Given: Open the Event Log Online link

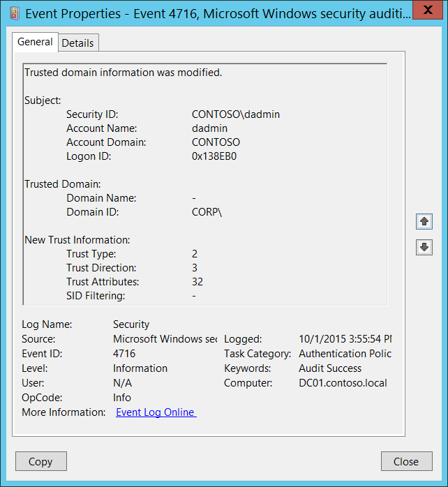Looking at the screenshot, I should pos(156,412).
